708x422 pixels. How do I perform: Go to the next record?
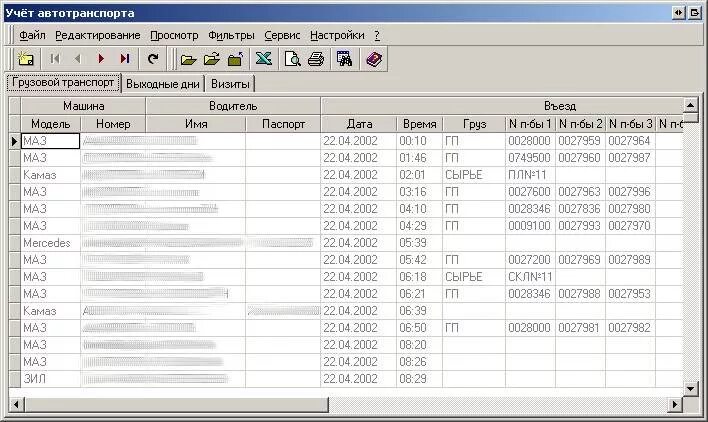[x=101, y=59]
